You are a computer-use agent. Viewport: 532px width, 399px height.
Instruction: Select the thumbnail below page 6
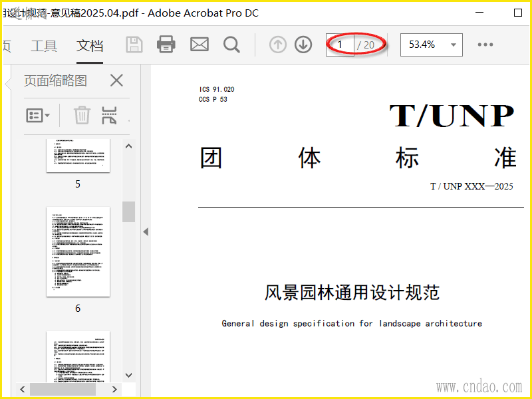(x=78, y=356)
